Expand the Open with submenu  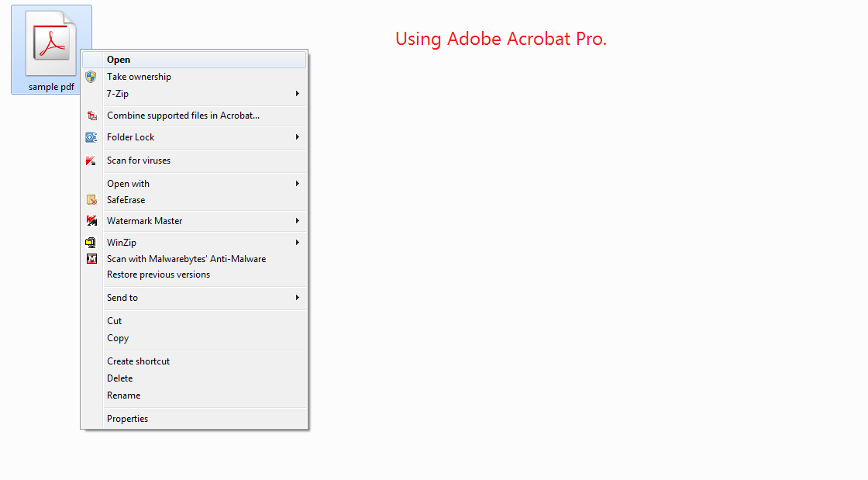298,184
